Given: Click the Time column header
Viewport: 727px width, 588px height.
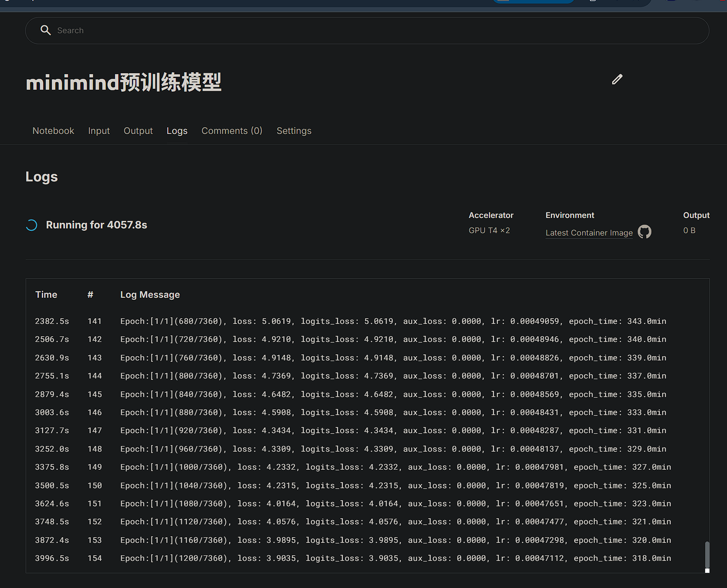Looking at the screenshot, I should (46, 294).
